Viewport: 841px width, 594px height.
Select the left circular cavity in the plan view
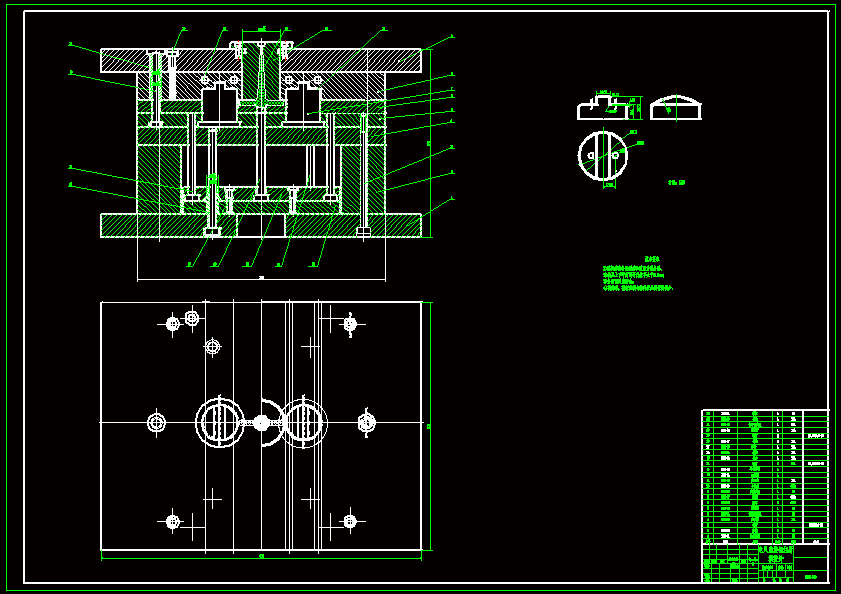(219, 423)
